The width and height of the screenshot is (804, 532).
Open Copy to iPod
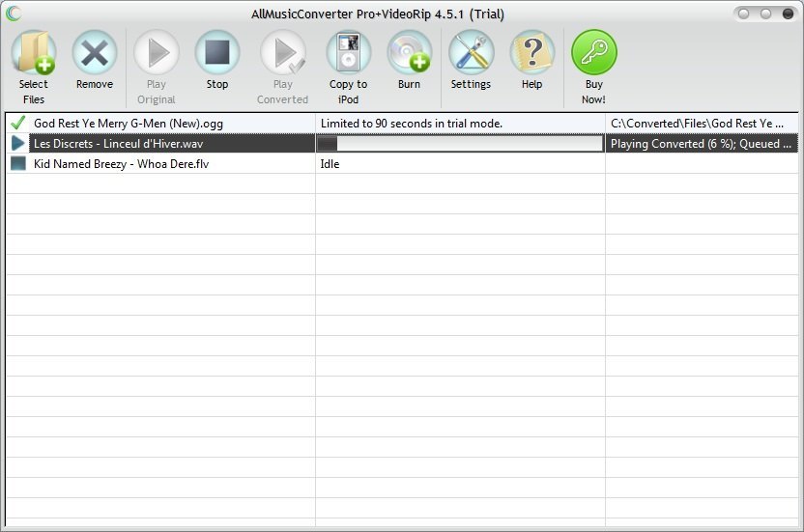(348, 53)
